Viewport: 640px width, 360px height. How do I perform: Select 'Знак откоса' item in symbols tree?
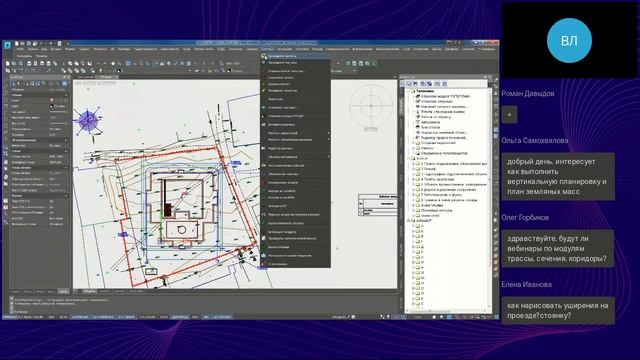coord(430,127)
